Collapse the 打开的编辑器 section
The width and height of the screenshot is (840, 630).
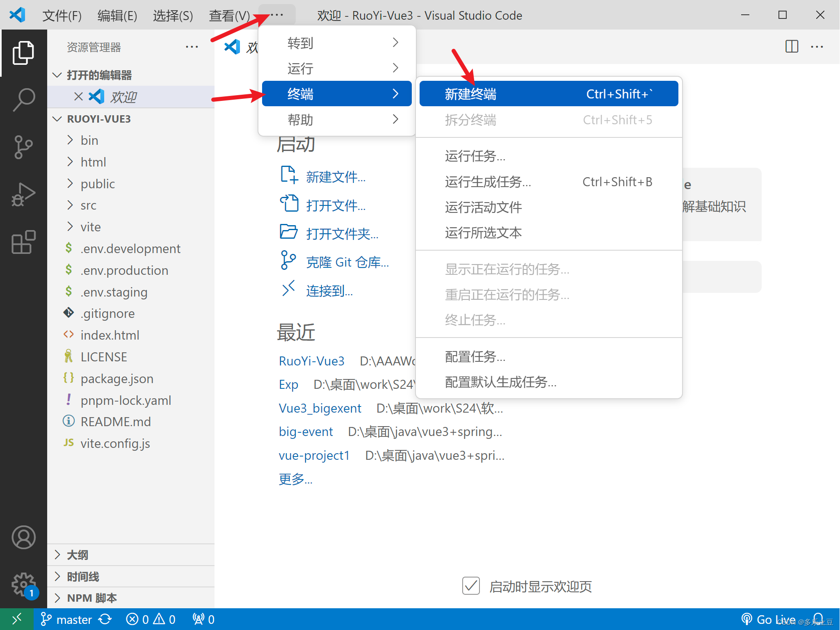[x=99, y=75]
